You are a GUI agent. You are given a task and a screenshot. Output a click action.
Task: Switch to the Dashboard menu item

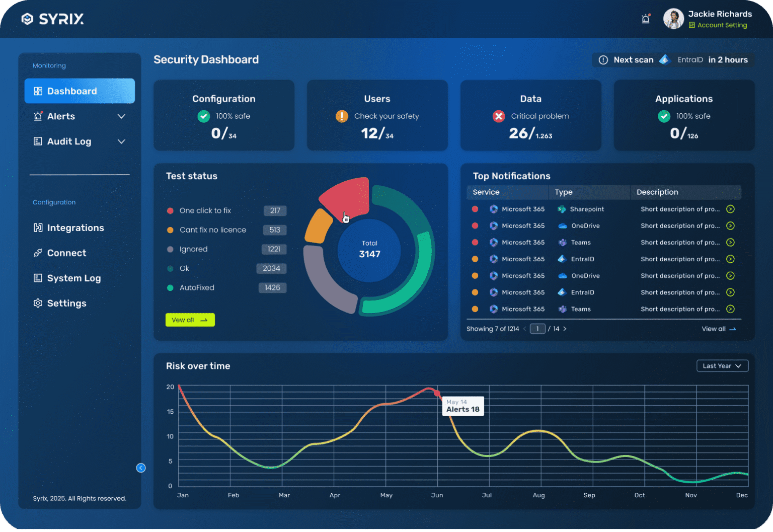click(x=72, y=91)
